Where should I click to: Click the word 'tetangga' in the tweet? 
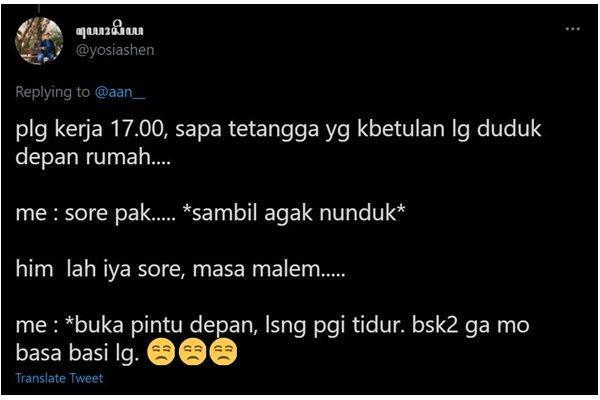coord(274,129)
